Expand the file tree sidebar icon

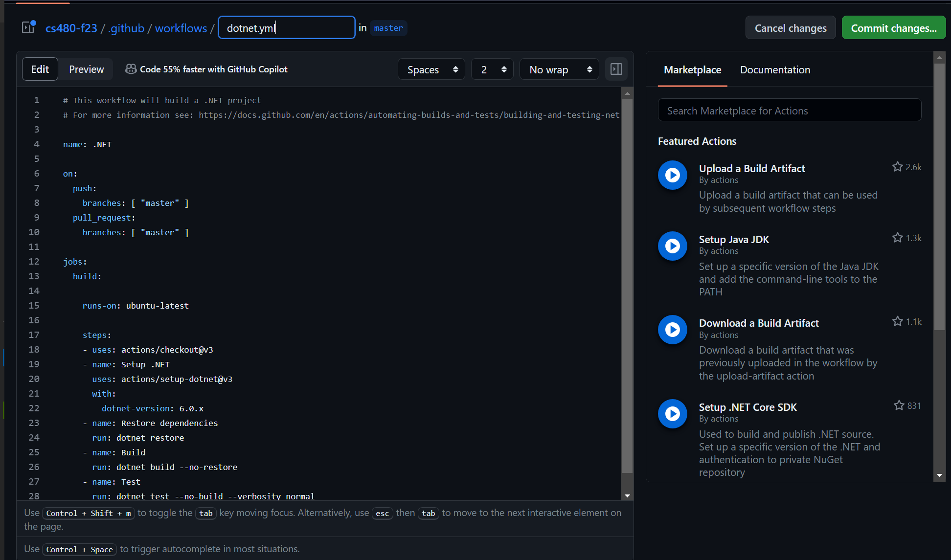[x=28, y=27]
